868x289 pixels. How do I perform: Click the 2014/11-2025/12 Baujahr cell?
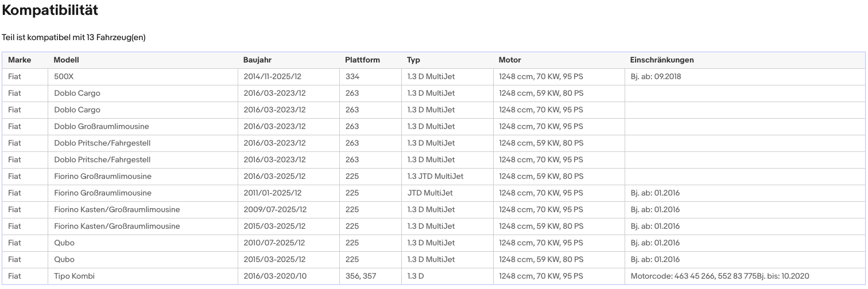pyautogui.click(x=289, y=76)
